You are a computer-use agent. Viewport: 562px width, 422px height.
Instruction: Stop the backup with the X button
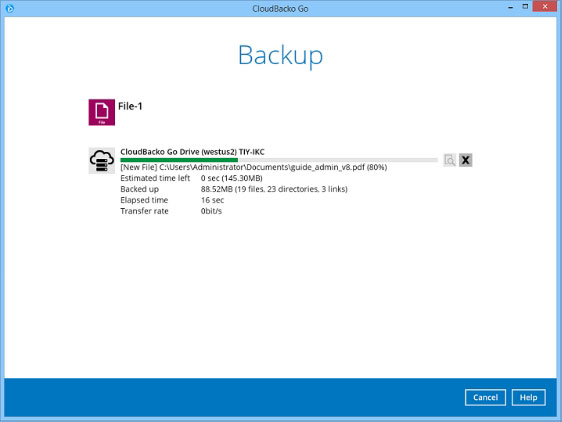coord(465,160)
